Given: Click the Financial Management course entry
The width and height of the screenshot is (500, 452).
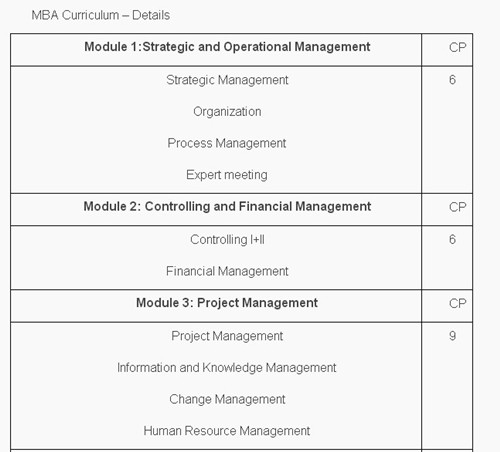Looking at the screenshot, I should tap(227, 271).
